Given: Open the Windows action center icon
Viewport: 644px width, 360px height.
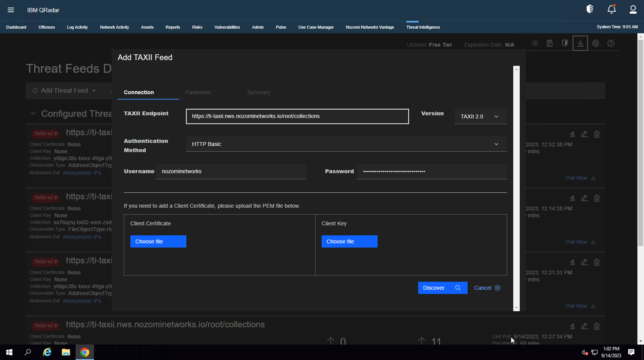Looking at the screenshot, I should [631, 352].
